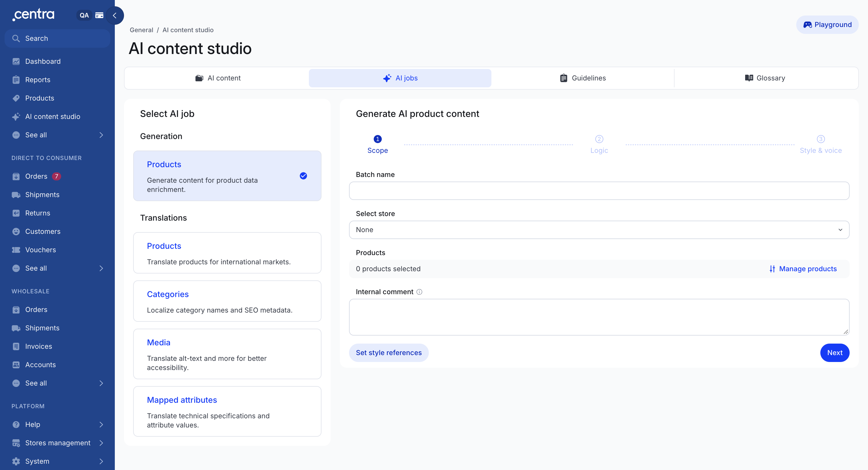Click Manage products link
868x470 pixels.
(x=803, y=269)
